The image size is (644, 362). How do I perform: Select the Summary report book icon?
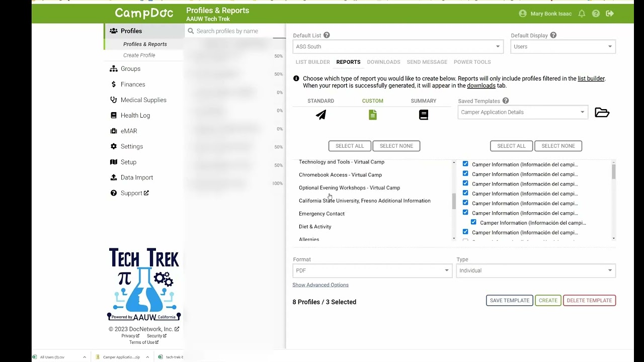click(424, 115)
